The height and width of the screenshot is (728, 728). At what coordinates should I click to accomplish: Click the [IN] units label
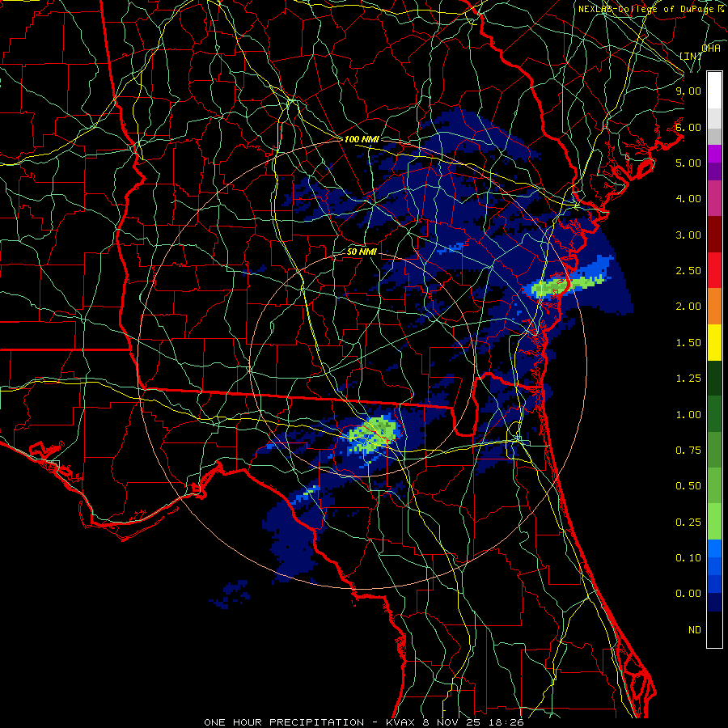tap(691, 56)
